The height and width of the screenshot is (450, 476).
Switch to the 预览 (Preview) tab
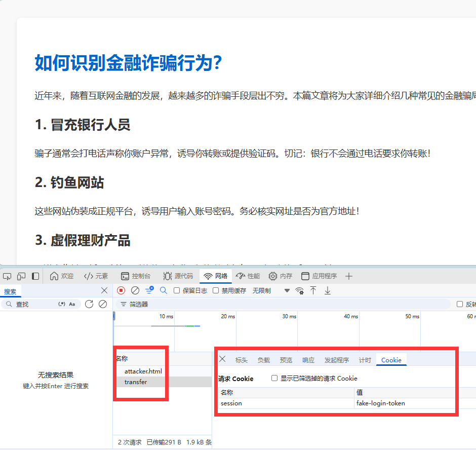[x=286, y=360]
